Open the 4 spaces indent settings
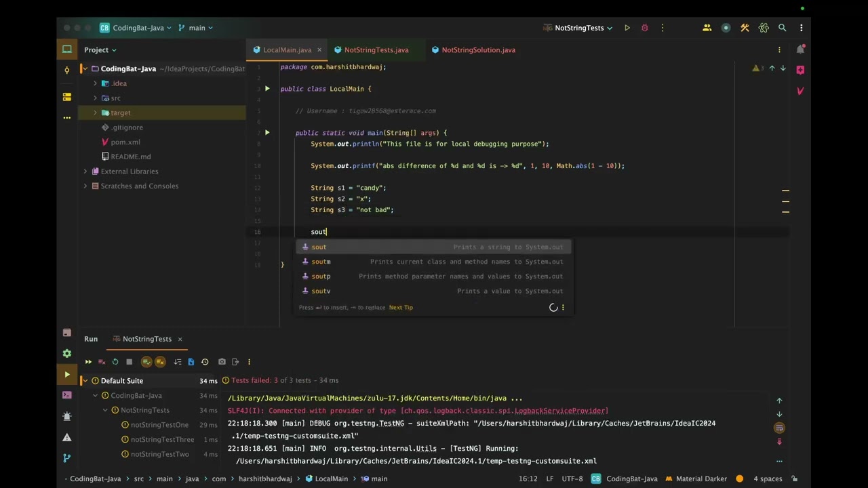Viewport: 868px width, 488px height. point(768,479)
